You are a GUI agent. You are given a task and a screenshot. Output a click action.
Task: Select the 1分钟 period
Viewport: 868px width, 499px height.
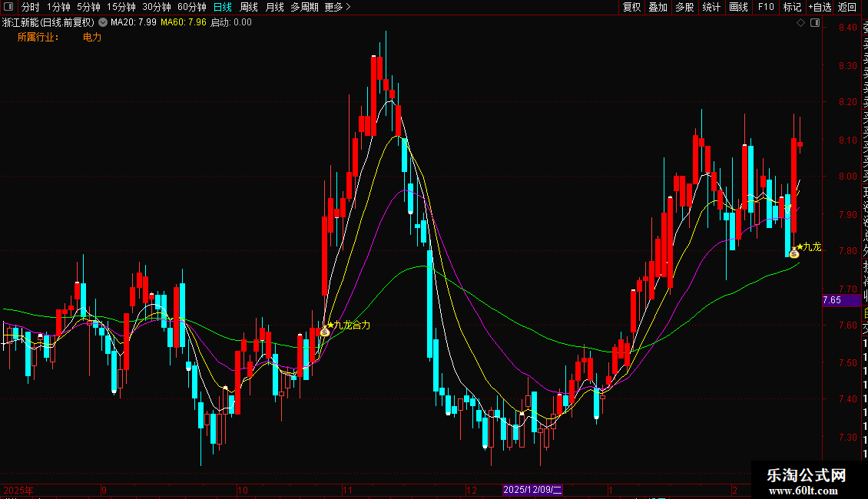point(58,7)
